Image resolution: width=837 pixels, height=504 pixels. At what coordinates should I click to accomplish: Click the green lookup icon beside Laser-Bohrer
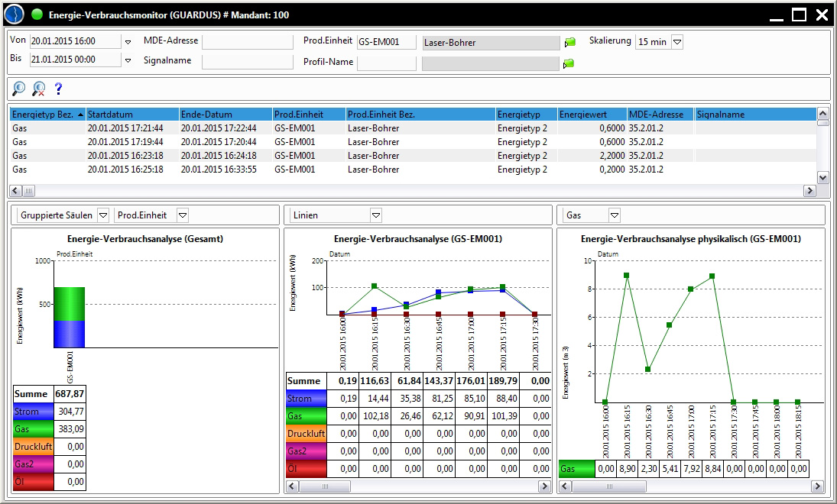click(x=569, y=43)
